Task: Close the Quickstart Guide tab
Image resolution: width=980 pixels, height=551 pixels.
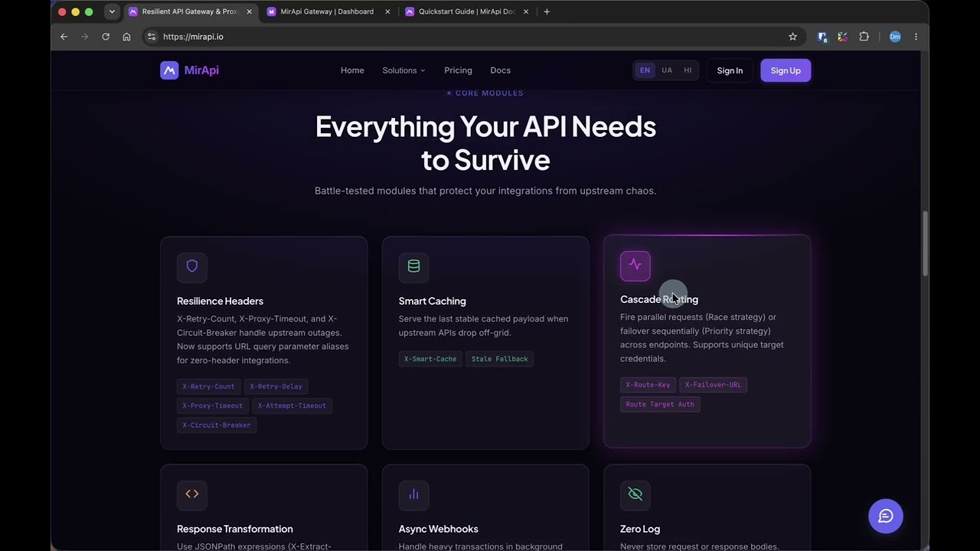Action: click(525, 11)
